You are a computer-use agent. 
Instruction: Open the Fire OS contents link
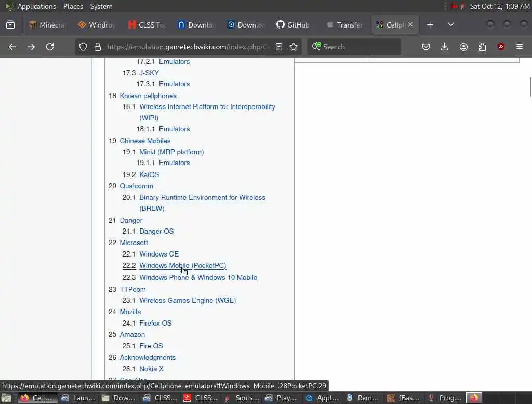pos(151,346)
